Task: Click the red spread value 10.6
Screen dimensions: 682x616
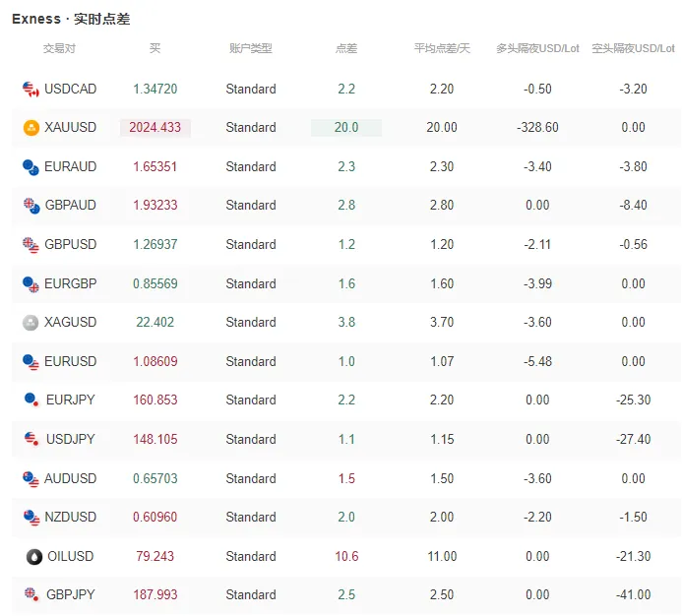Action: pos(346,556)
